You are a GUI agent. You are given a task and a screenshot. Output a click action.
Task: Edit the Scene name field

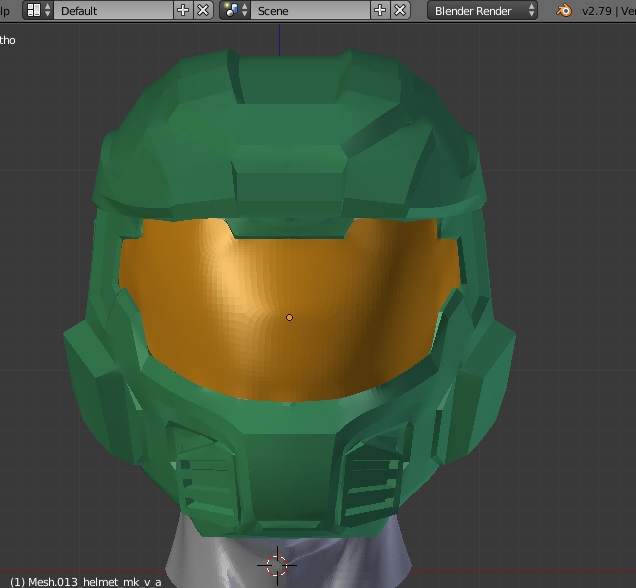click(x=310, y=11)
